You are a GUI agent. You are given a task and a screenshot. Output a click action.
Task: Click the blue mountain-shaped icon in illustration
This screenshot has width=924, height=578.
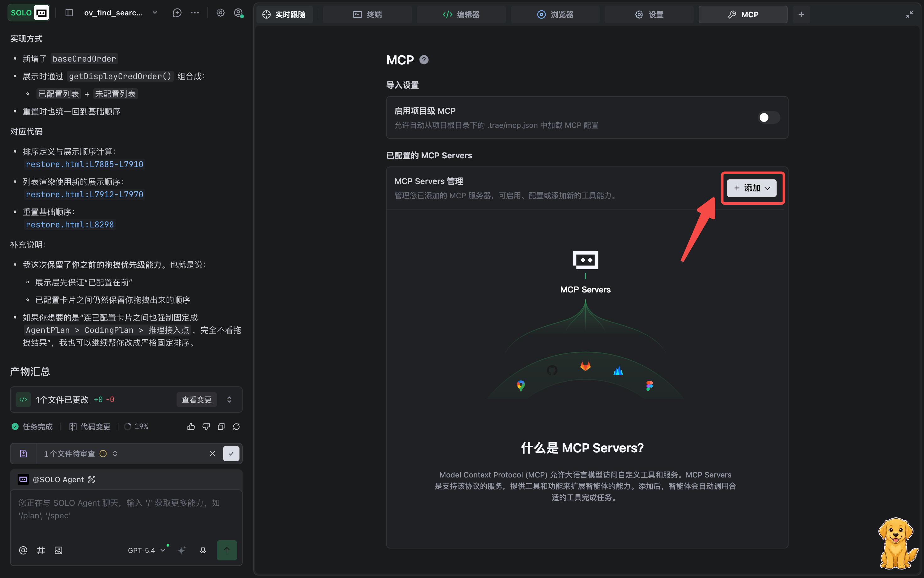click(618, 370)
